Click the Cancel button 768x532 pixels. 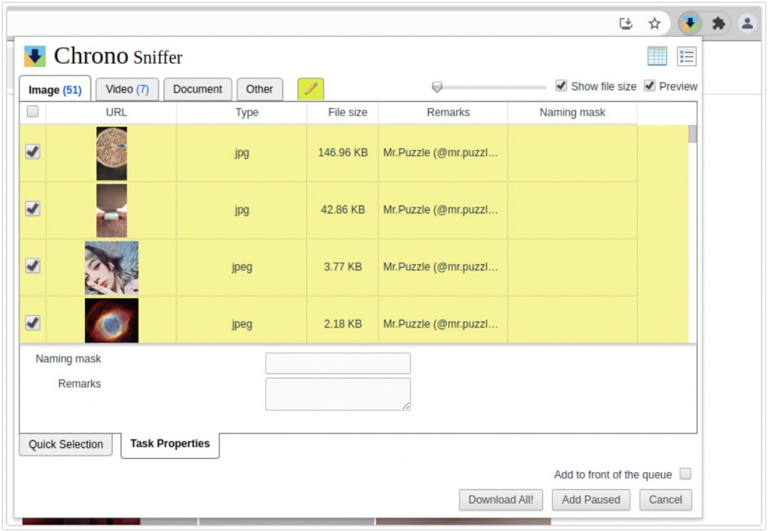(x=665, y=500)
